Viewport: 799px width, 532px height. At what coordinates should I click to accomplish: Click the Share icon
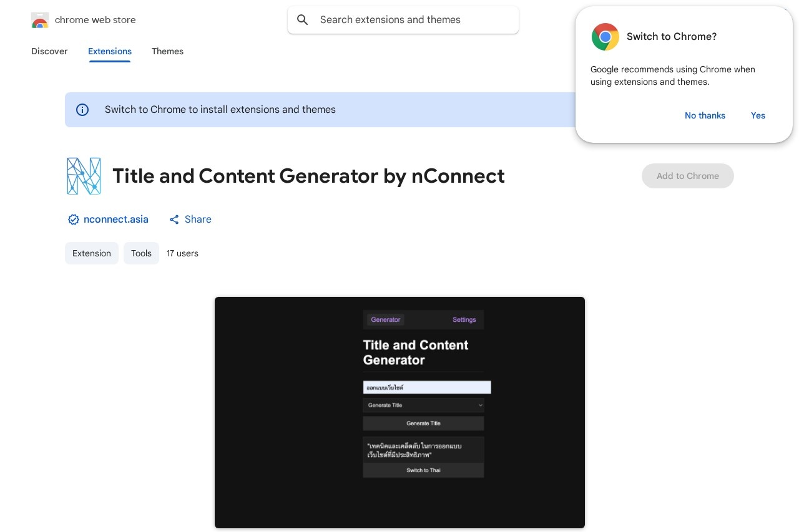point(174,220)
